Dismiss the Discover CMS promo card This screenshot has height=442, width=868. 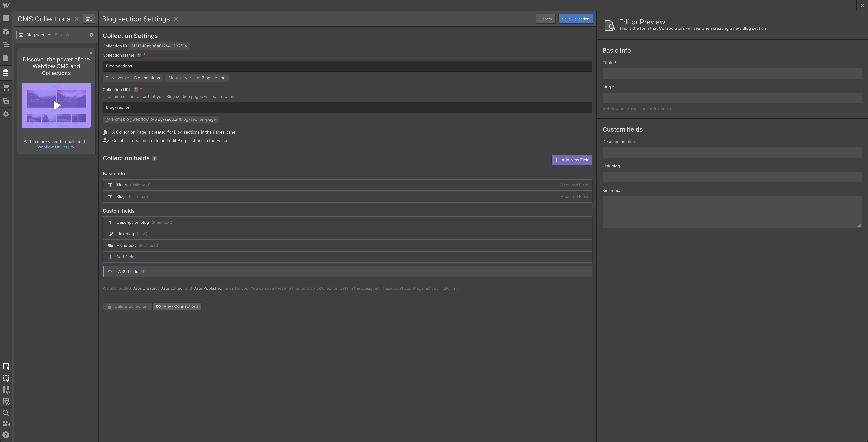click(91, 53)
